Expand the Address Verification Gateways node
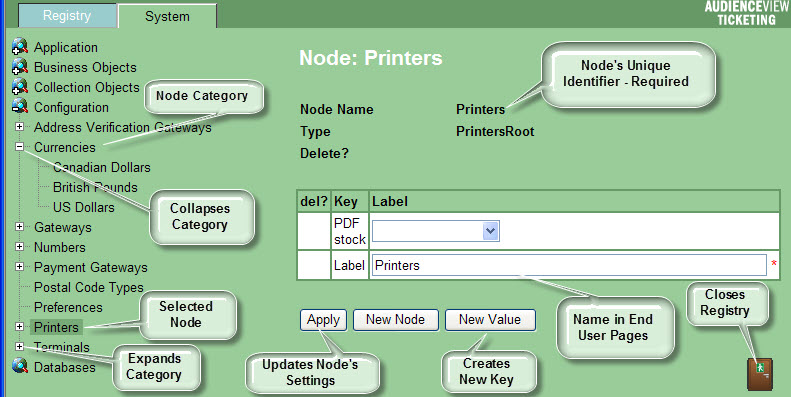791x397 pixels. pyautogui.click(x=19, y=127)
